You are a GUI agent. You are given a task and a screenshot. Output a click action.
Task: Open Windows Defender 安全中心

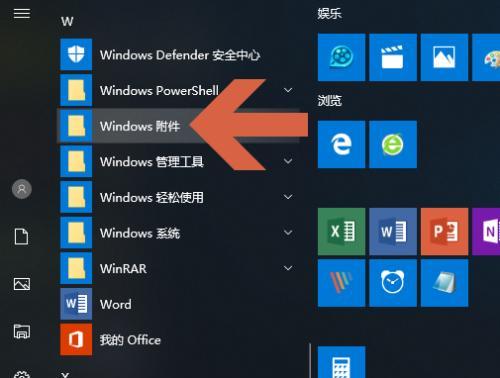179,55
